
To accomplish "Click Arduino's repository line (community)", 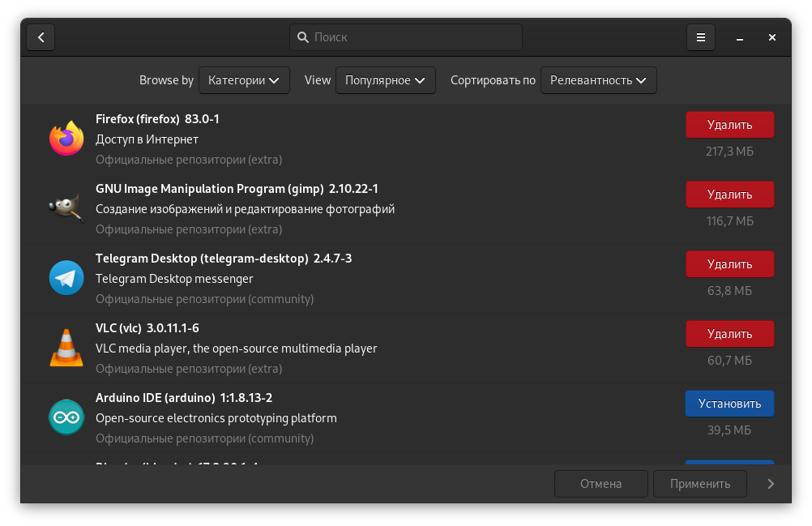I will [204, 438].
